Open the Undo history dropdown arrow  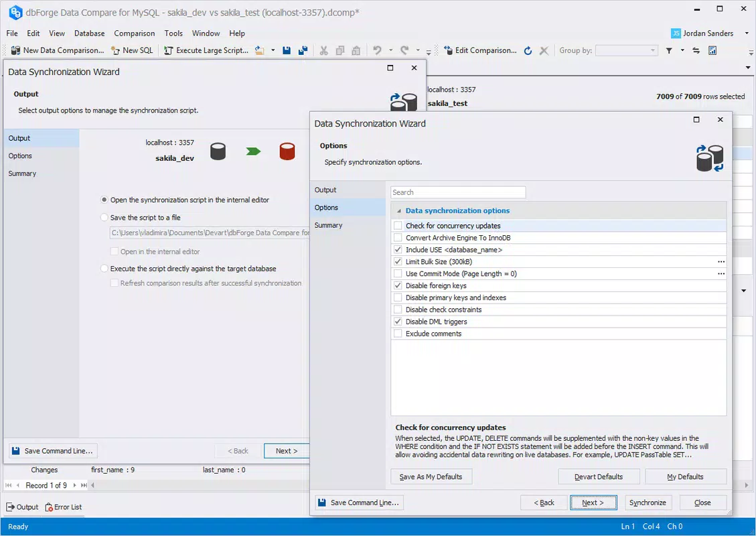[390, 50]
